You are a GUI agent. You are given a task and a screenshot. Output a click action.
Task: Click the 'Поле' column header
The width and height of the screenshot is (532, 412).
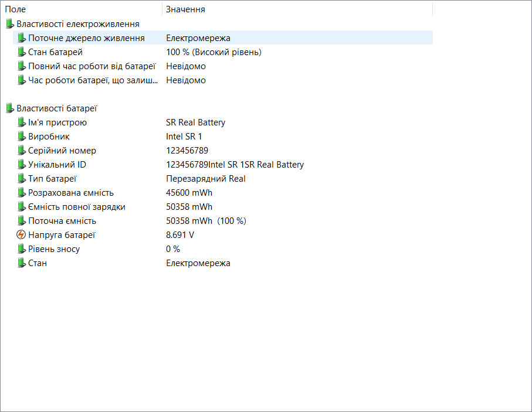point(82,9)
